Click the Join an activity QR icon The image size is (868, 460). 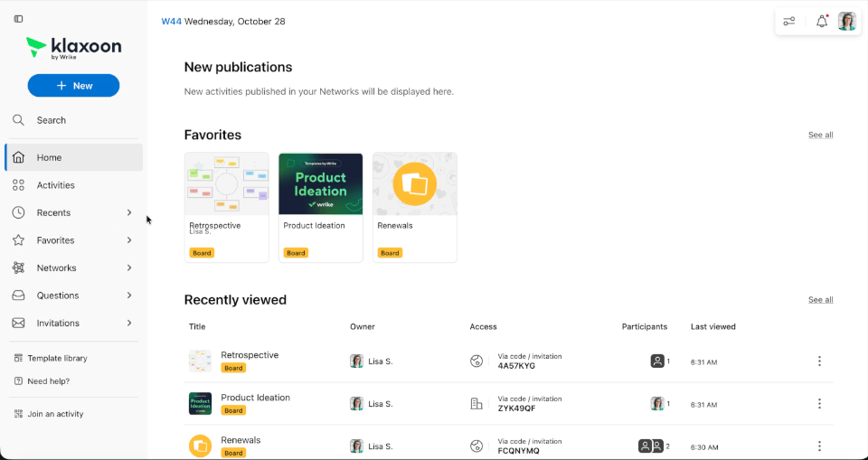point(18,414)
